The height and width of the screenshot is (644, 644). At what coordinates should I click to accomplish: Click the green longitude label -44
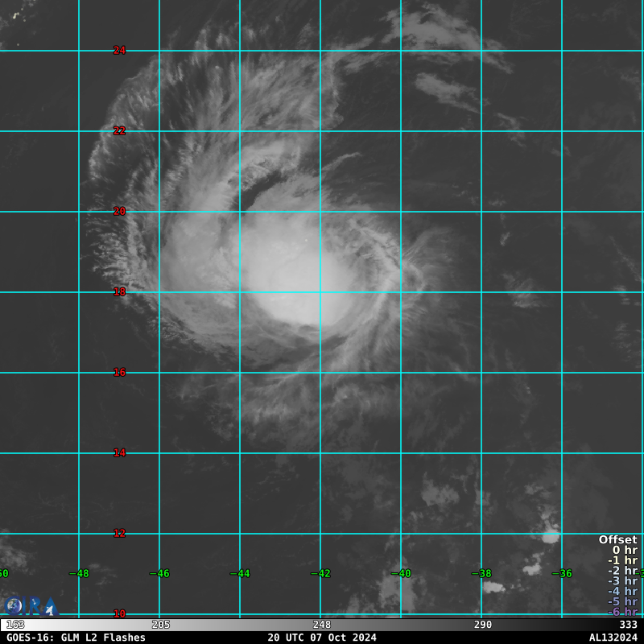tap(239, 574)
